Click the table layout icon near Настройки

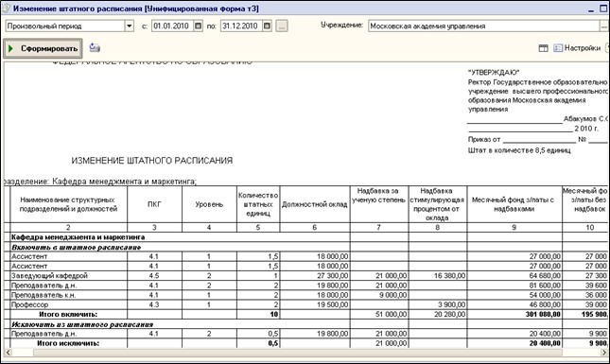pos(543,48)
